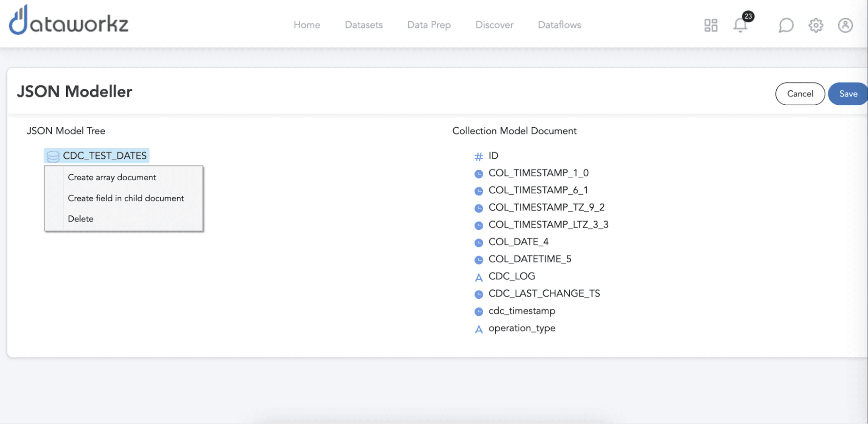
Task: Select Delete in the context menu
Action: (x=80, y=219)
